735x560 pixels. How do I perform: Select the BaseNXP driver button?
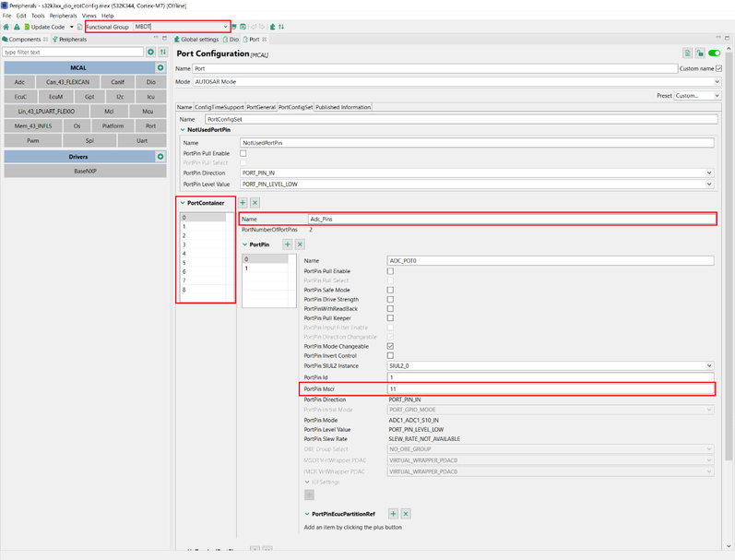pos(86,172)
